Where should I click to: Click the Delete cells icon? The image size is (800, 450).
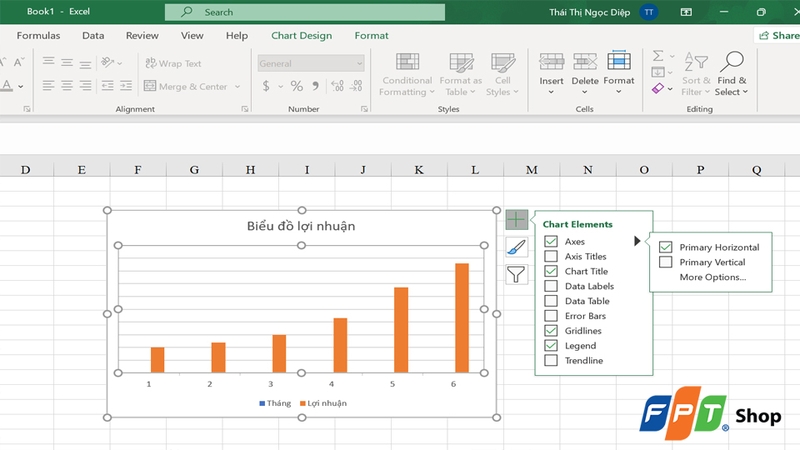pos(585,62)
